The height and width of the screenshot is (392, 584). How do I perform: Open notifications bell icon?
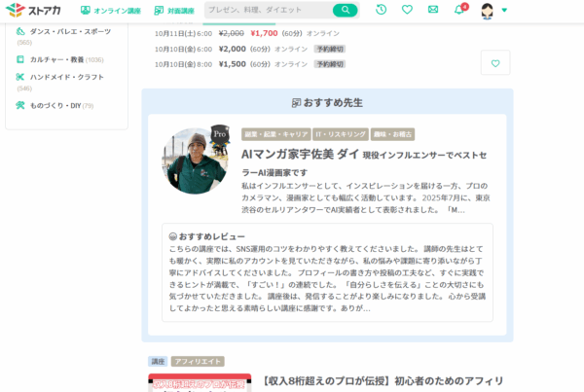tap(459, 10)
